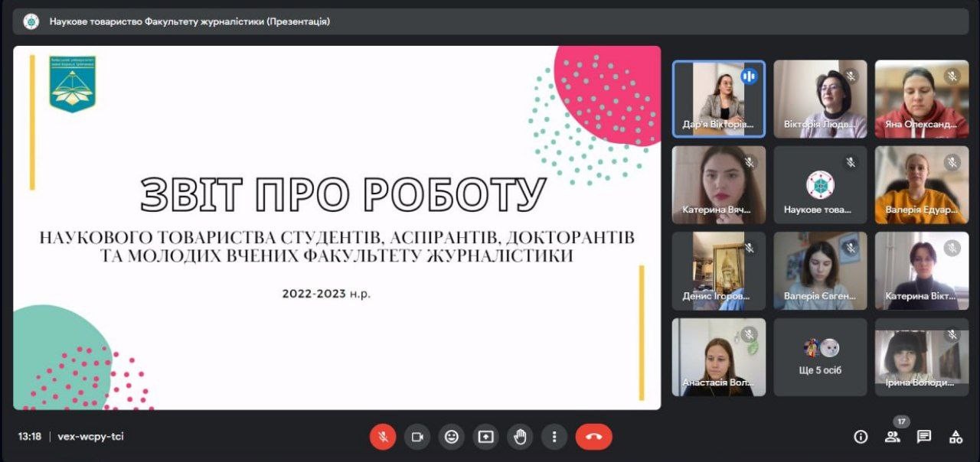Click the university crest on the slide
The height and width of the screenshot is (462, 980).
coord(72,83)
